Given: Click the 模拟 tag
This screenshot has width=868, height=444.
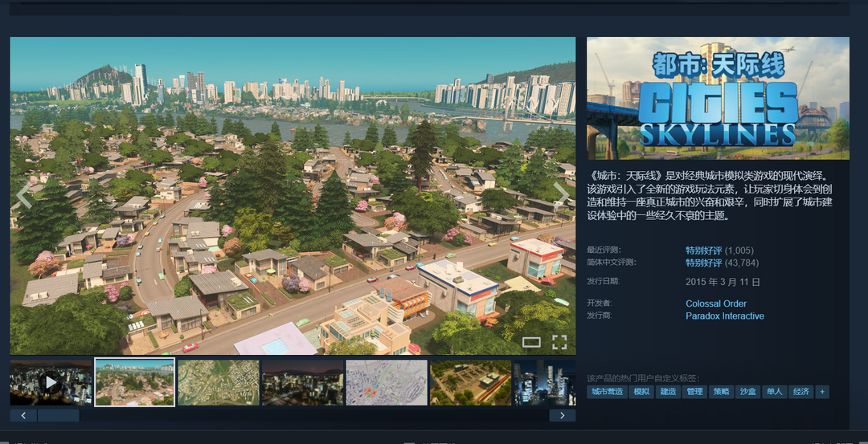Looking at the screenshot, I should click(641, 392).
